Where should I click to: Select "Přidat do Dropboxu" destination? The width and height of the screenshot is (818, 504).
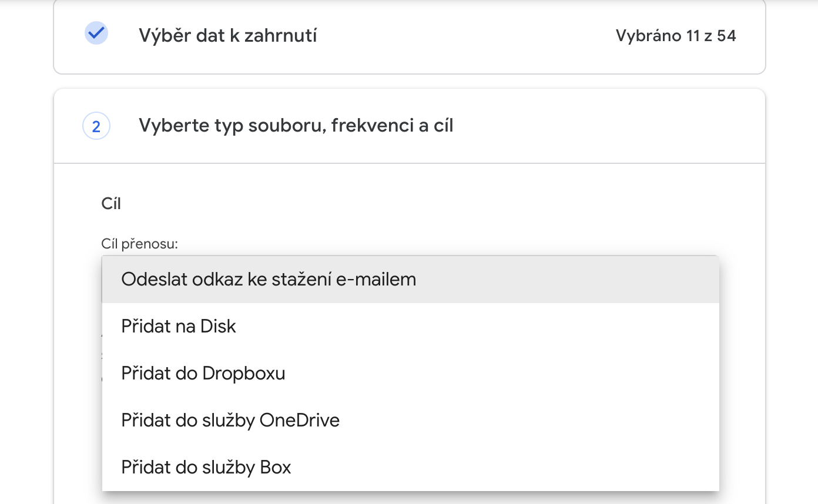click(203, 373)
